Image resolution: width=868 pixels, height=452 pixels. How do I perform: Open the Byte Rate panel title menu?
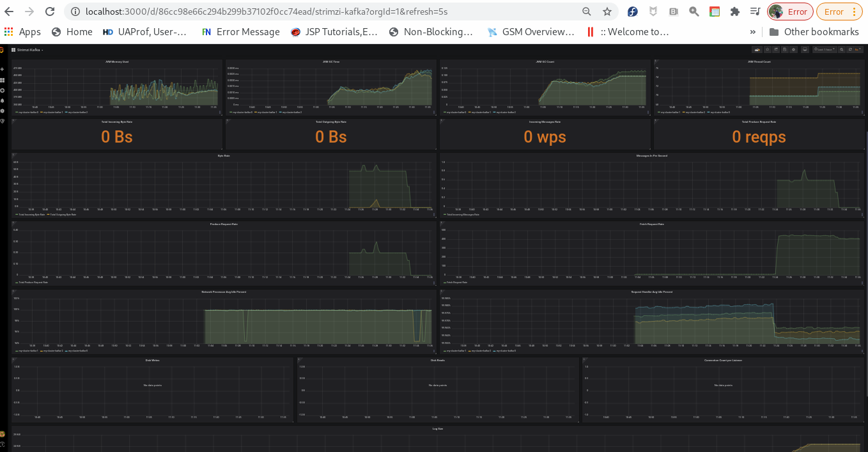click(224, 156)
